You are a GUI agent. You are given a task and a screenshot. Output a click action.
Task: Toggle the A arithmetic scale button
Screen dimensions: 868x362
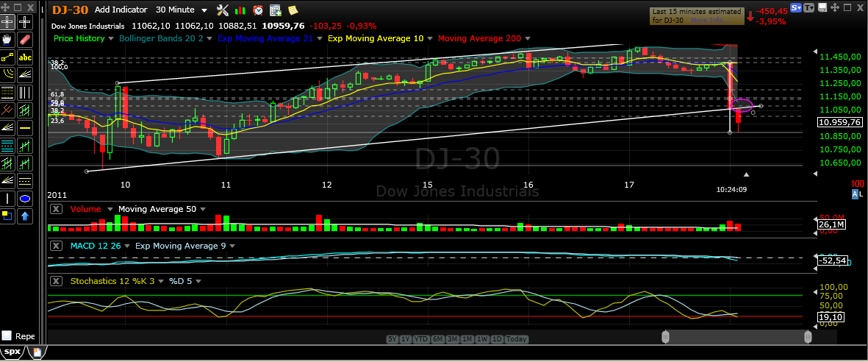tap(855, 194)
